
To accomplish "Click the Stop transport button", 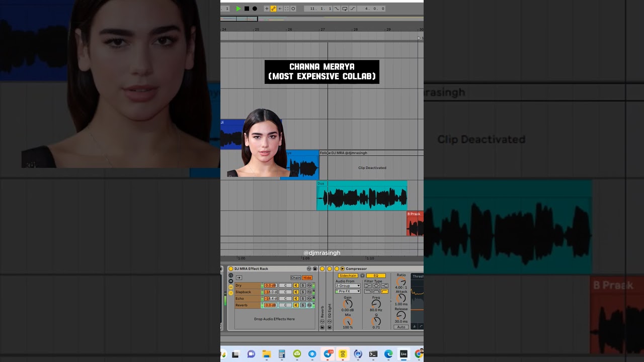I will 247,9.
